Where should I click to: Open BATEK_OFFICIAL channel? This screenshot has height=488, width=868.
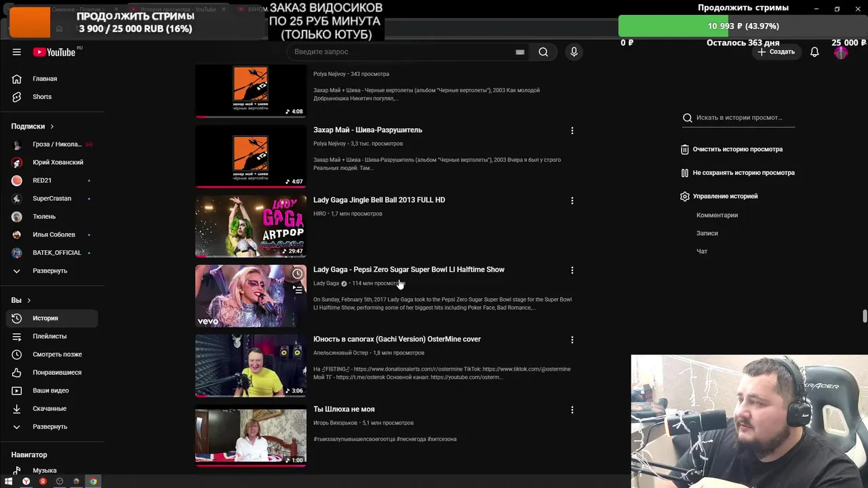[52, 253]
